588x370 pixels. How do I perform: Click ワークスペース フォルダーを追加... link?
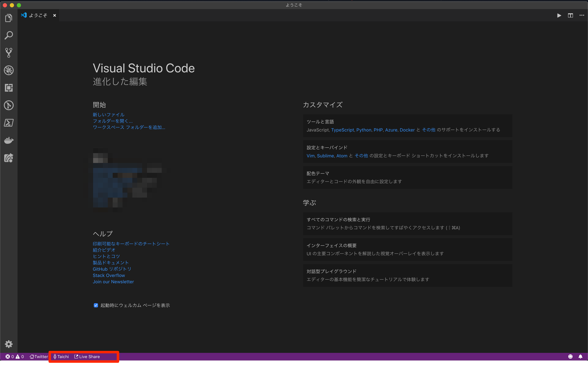pos(129,127)
